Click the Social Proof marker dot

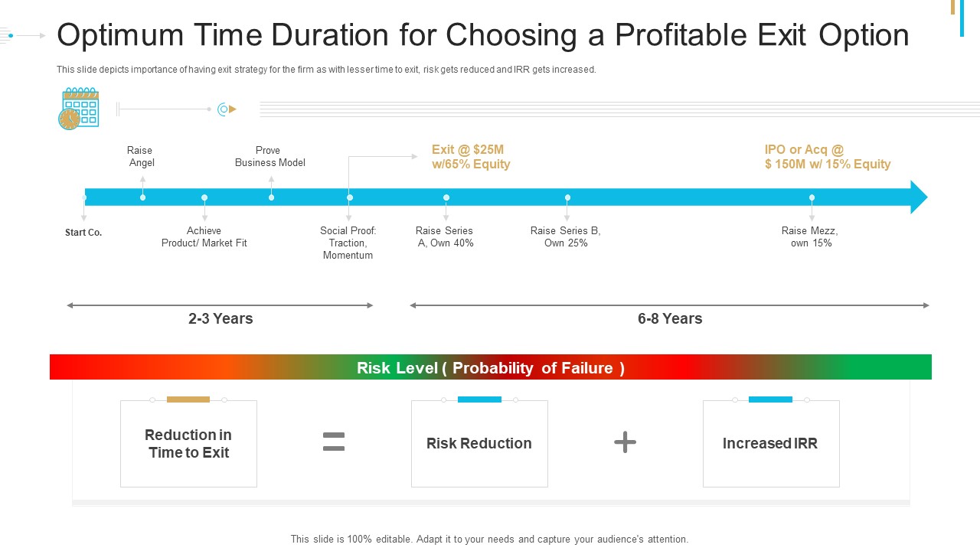click(349, 197)
